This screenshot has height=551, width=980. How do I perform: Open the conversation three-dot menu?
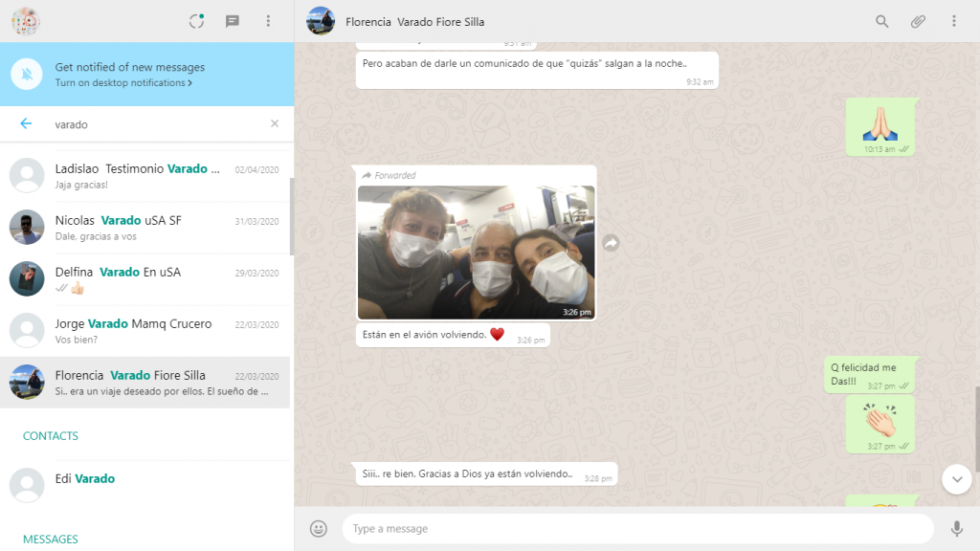coord(954,21)
